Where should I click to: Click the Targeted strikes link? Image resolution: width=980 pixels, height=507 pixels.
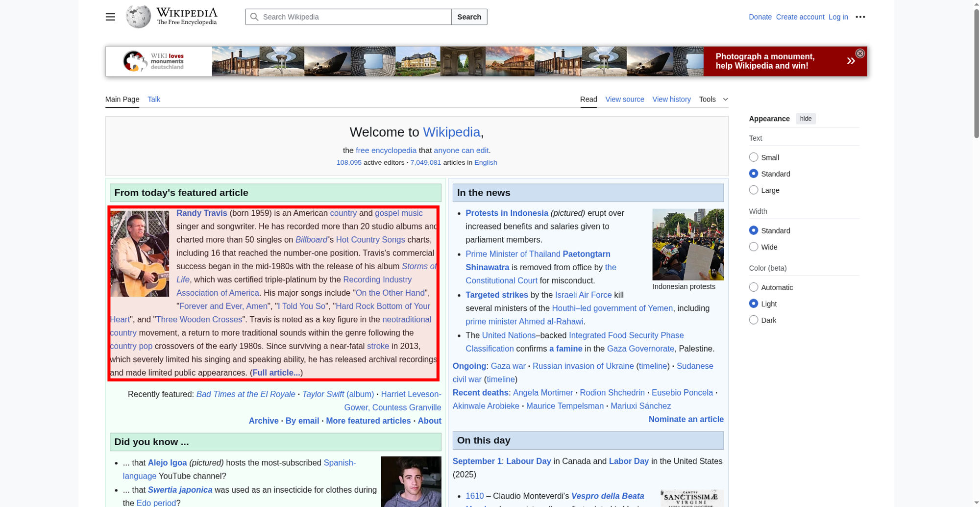coord(497,295)
